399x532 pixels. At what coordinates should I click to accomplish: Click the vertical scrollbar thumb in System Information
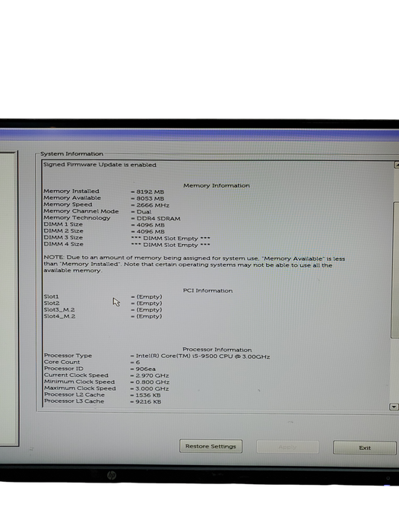click(x=395, y=270)
